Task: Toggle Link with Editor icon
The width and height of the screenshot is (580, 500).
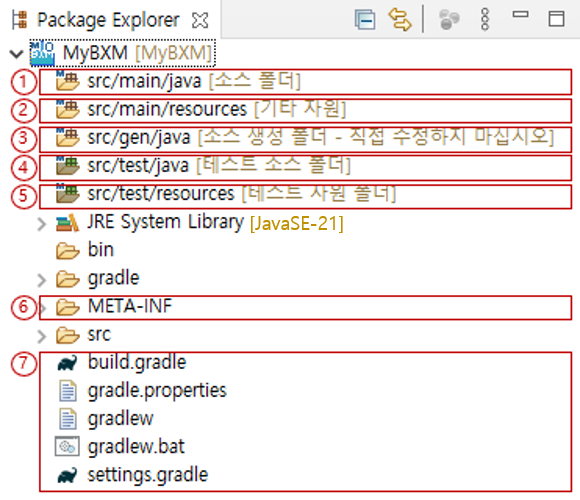Action: point(400,20)
